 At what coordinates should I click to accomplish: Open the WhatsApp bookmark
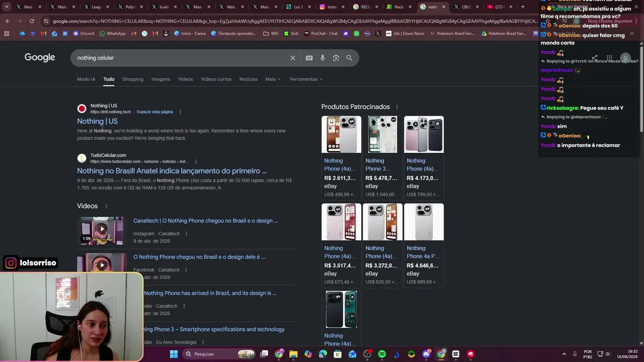113,34
